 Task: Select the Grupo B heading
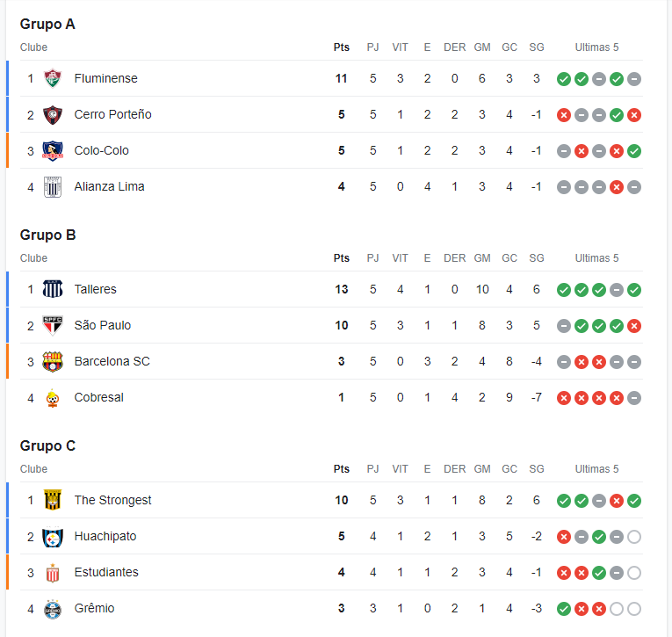click(x=47, y=235)
